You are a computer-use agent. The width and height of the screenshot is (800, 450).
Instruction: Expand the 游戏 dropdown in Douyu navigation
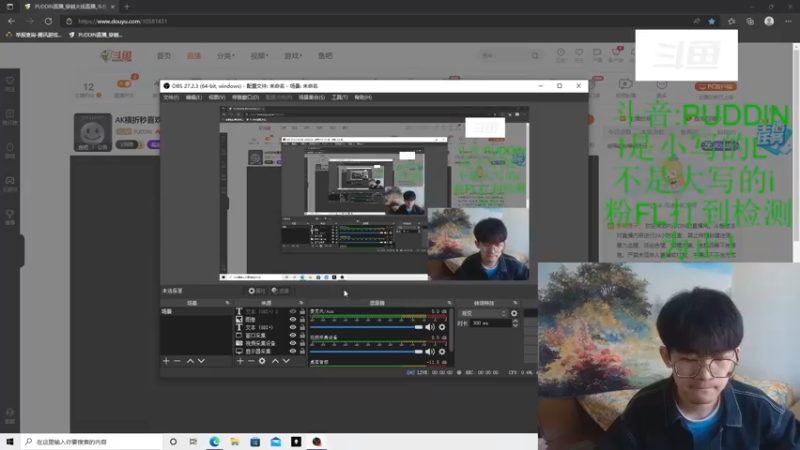tap(293, 56)
